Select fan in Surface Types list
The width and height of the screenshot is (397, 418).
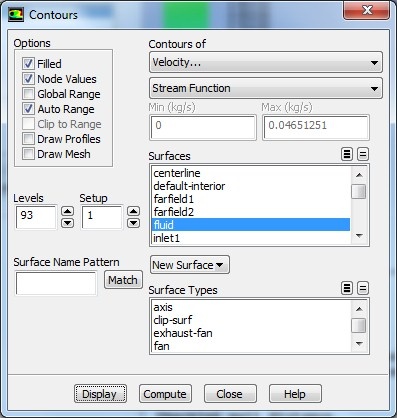251,346
